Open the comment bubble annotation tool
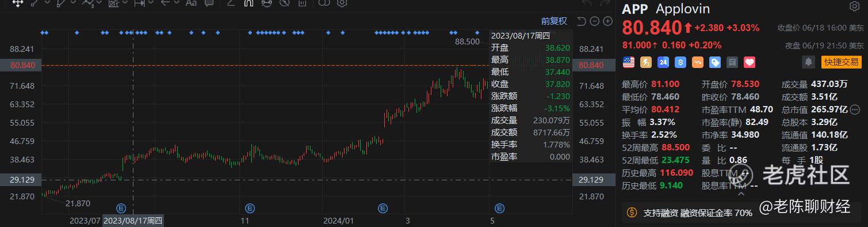 point(209,3)
